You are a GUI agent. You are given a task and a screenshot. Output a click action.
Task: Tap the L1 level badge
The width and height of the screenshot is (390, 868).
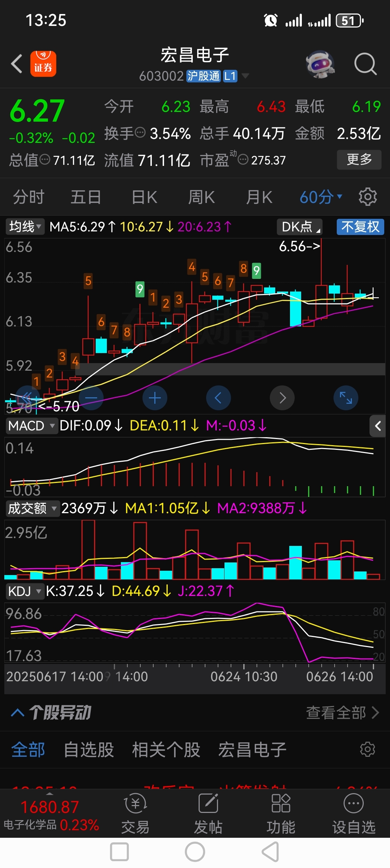tap(230, 76)
